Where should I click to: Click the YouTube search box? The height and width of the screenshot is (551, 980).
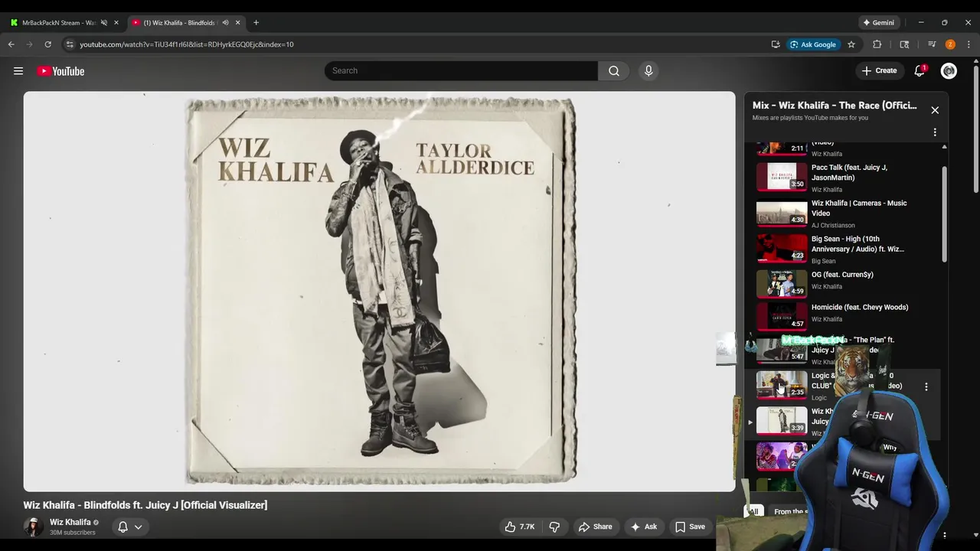coord(461,70)
